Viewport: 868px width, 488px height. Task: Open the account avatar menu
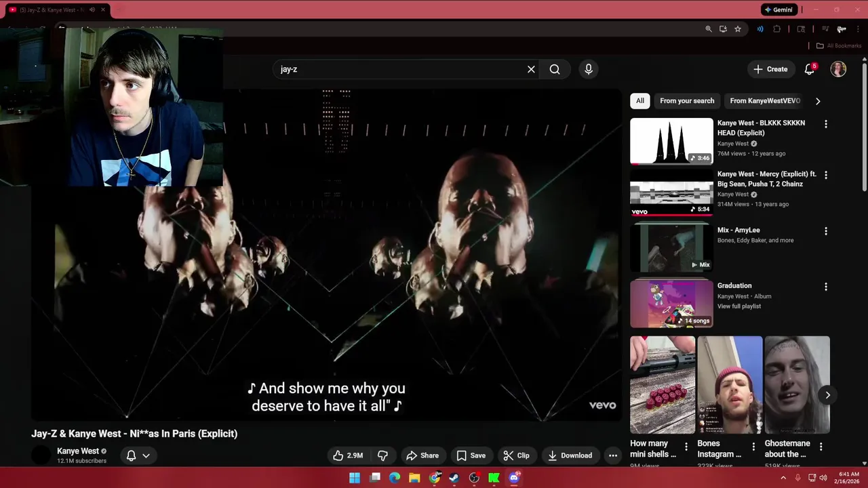click(838, 69)
